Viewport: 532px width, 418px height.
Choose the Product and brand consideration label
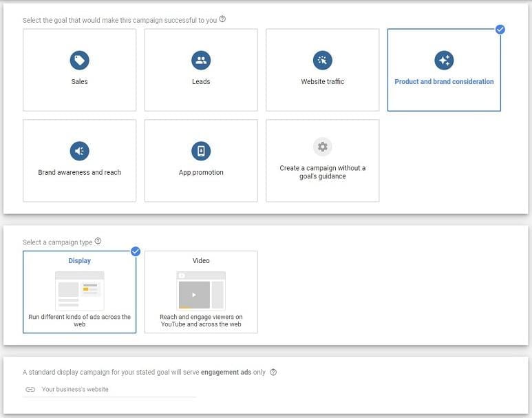(x=444, y=81)
